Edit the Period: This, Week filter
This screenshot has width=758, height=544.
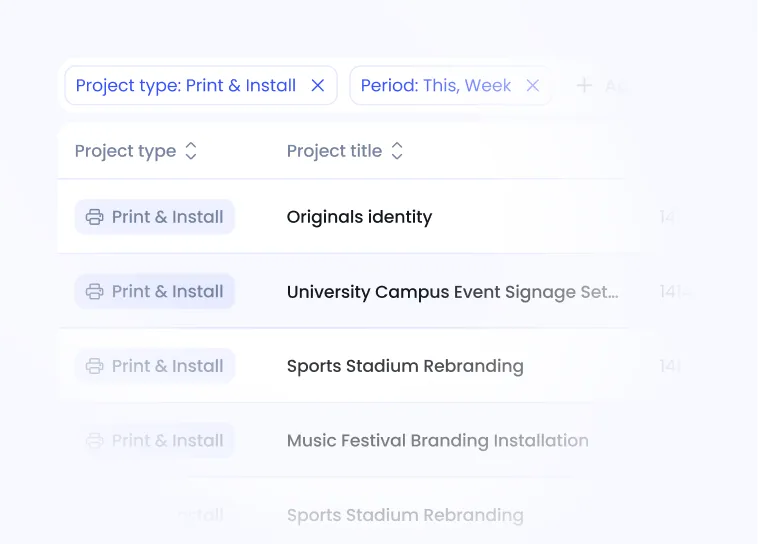pyautogui.click(x=436, y=86)
